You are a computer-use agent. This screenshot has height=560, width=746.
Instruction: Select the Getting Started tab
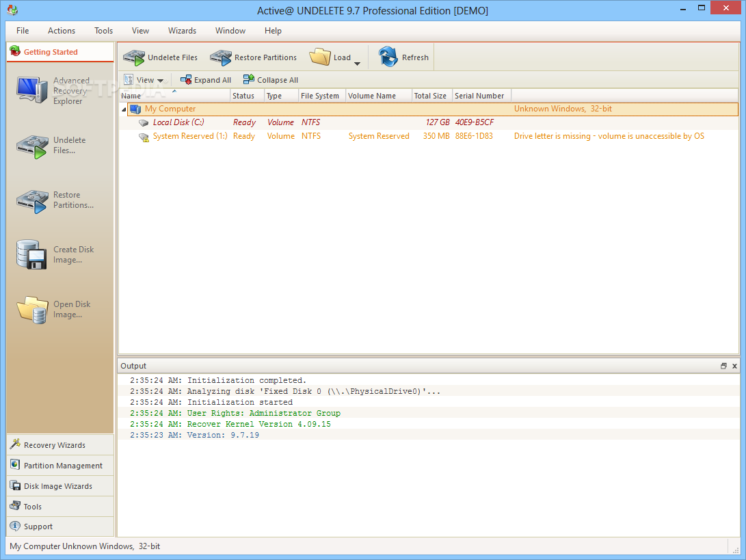point(60,52)
